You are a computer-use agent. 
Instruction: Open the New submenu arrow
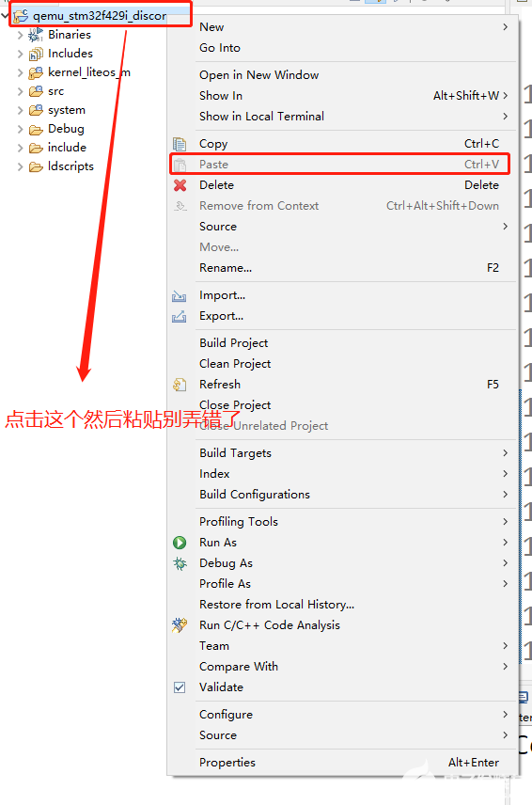coord(506,26)
